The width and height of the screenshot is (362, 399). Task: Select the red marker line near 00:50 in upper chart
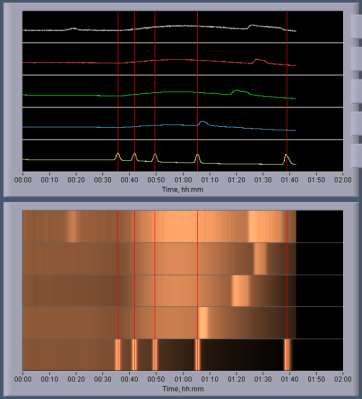(155, 91)
